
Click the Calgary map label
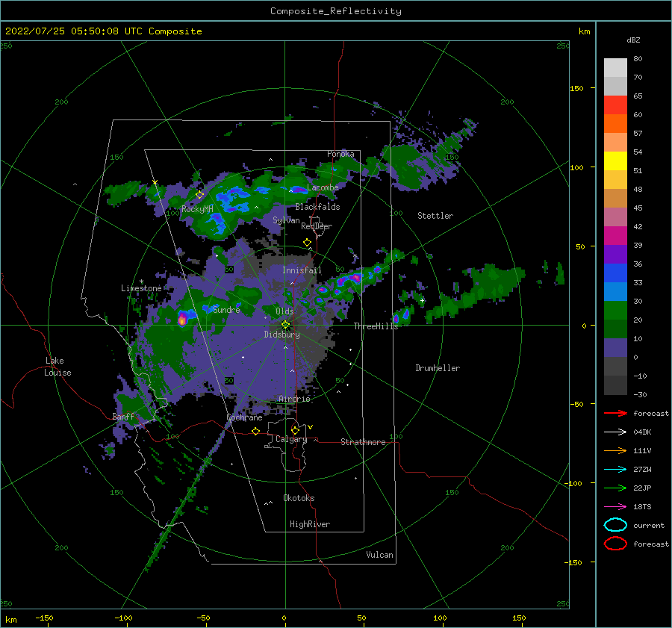(x=291, y=439)
